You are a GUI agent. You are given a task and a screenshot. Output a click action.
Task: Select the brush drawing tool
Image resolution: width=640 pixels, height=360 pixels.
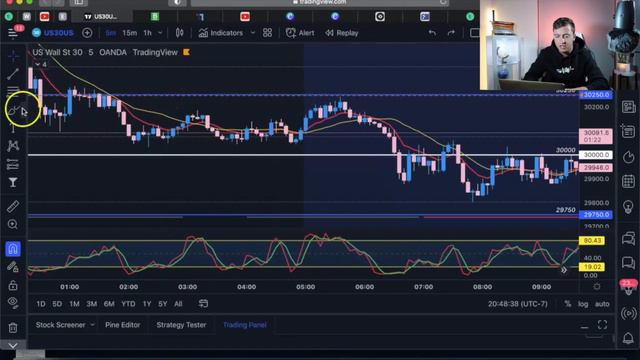tap(13, 110)
